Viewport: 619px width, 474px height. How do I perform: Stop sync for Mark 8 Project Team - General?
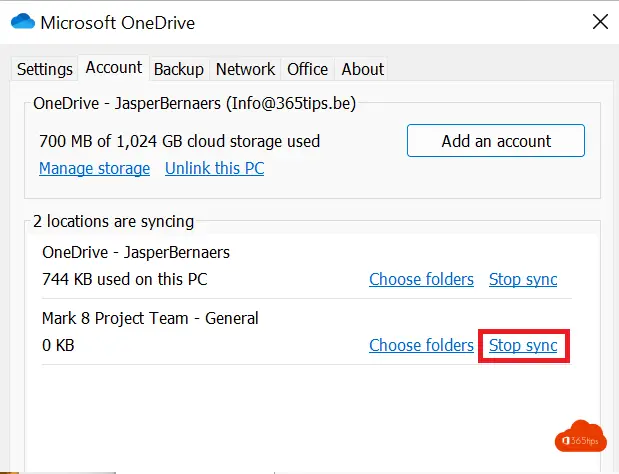pyautogui.click(x=523, y=345)
